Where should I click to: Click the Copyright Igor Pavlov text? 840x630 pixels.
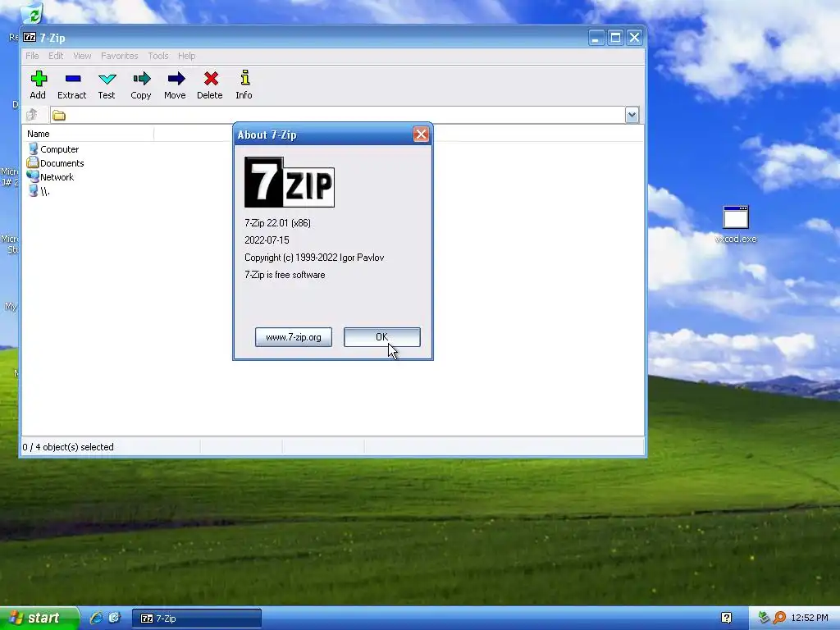click(x=314, y=257)
